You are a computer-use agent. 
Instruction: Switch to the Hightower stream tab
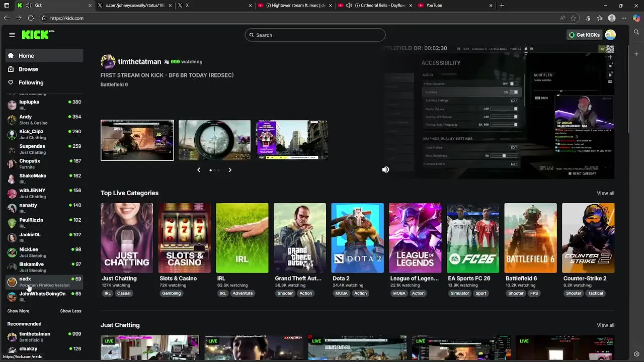tap(295, 6)
